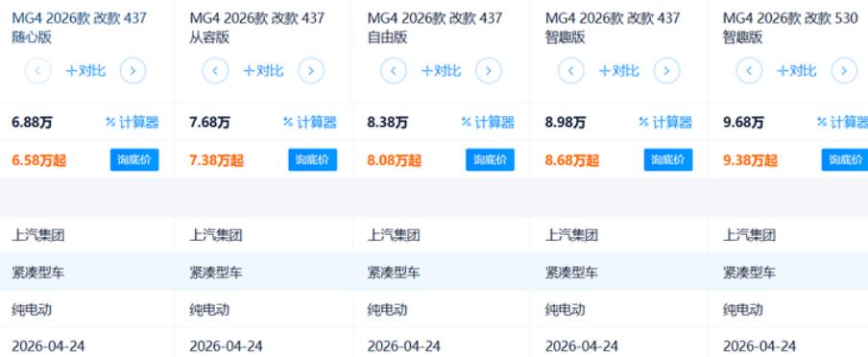Image resolution: width=868 pixels, height=357 pixels.
Task: Add 530 智趣版 to comparison (+对比)
Action: [x=797, y=71]
